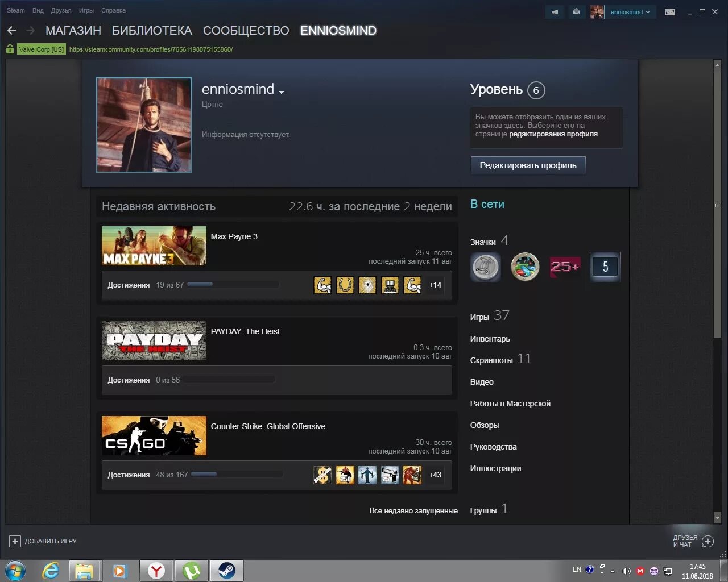
Task: Open the Вид menu
Action: coord(38,10)
